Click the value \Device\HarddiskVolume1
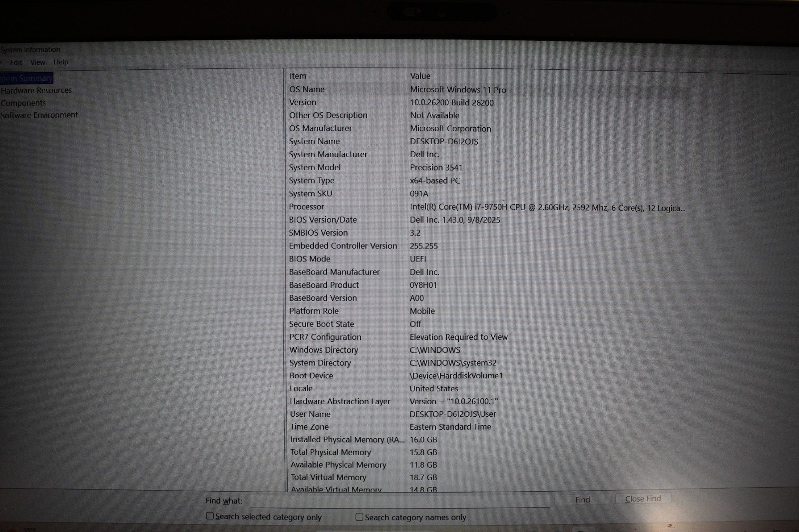 [x=456, y=375]
